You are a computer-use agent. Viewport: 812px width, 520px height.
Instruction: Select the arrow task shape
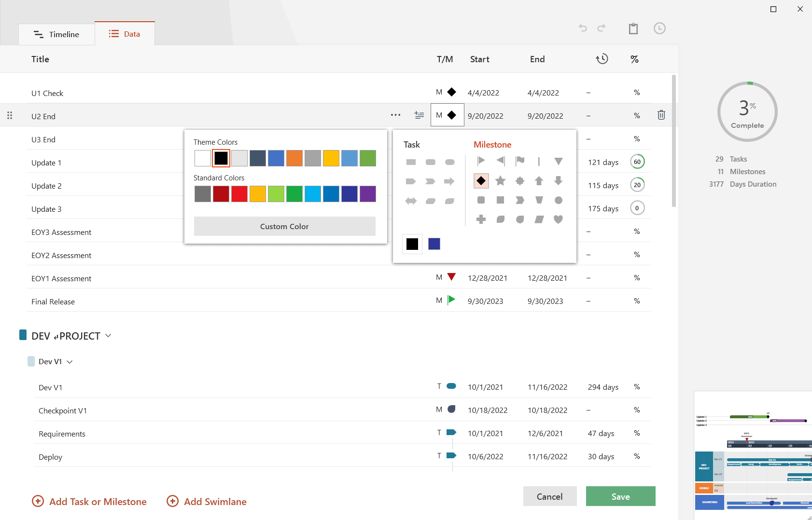pos(450,181)
